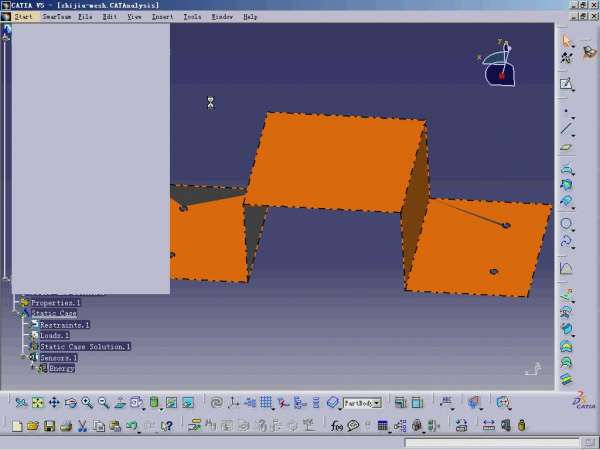
Task: Click the Zoom Out magnifier icon
Action: [x=103, y=403]
